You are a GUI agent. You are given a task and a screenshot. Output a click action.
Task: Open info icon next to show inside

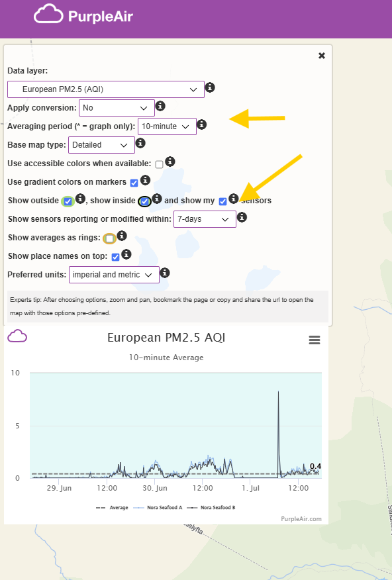[157, 199]
